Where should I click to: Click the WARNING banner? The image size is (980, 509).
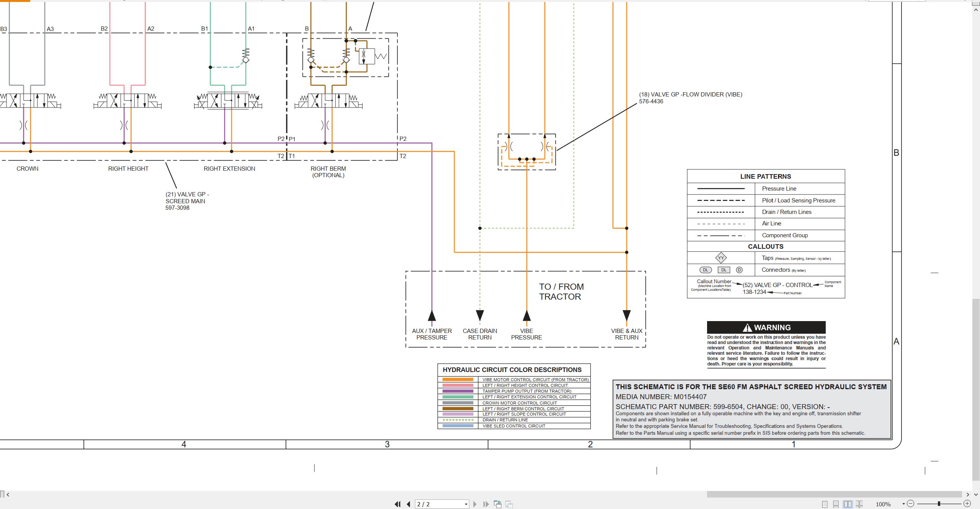point(766,328)
